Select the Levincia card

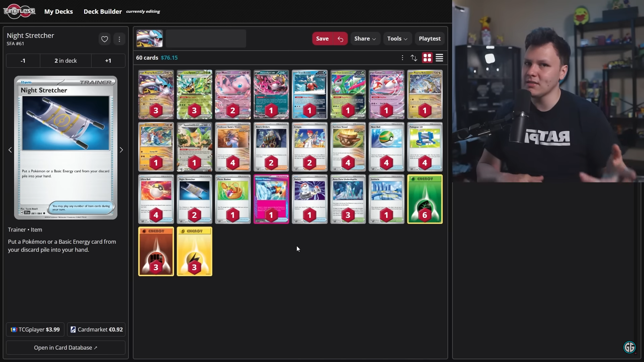click(386, 199)
